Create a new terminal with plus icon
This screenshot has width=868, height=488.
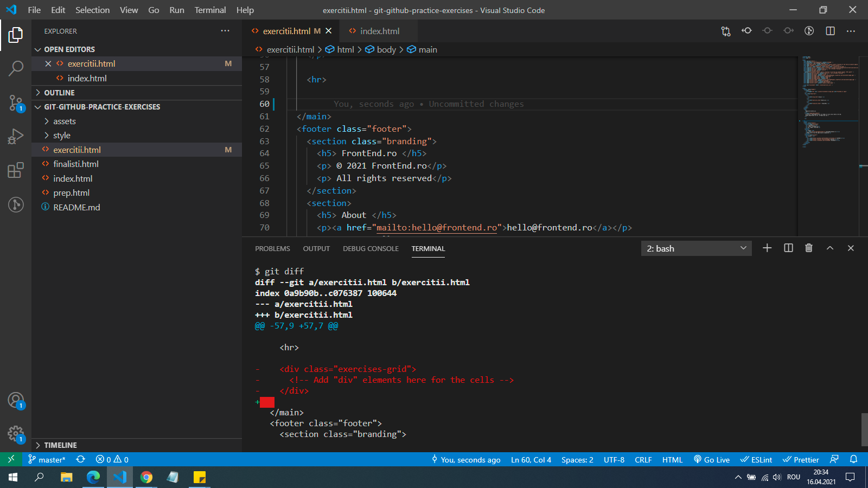click(x=767, y=248)
